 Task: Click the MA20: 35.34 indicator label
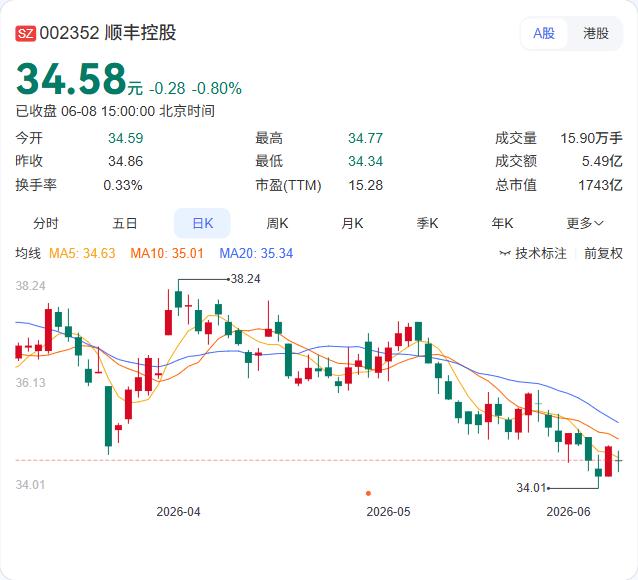[256, 253]
